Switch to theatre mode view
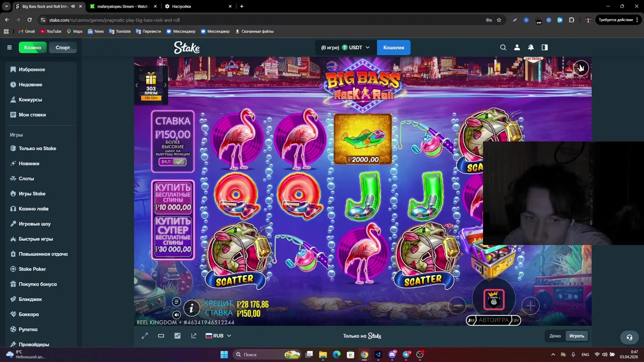The width and height of the screenshot is (644, 362). (161, 336)
